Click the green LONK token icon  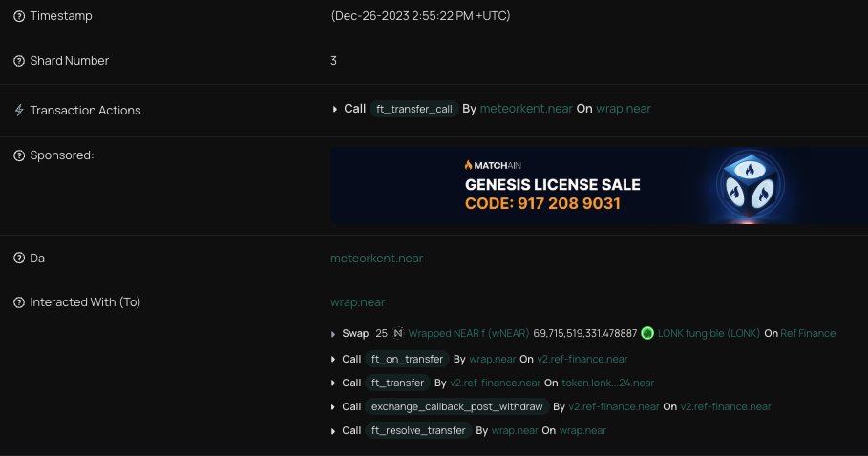coord(647,333)
